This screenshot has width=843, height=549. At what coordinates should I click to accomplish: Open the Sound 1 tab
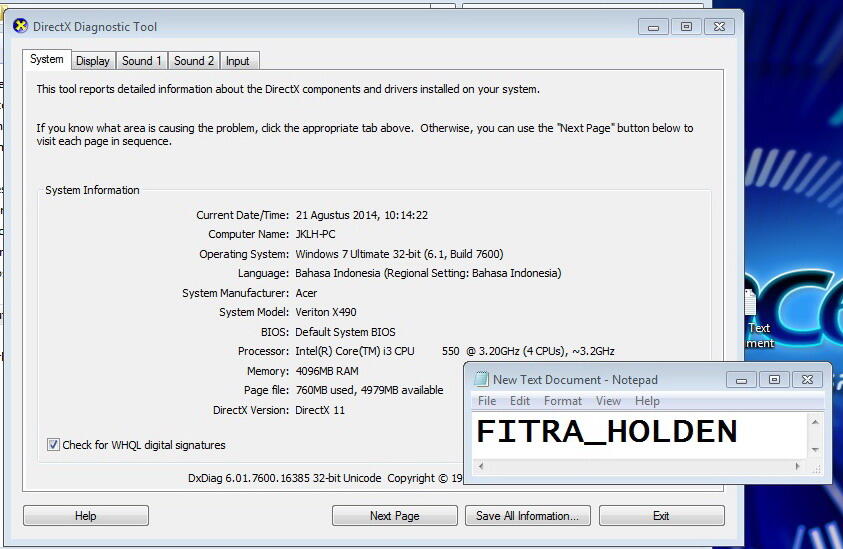(x=141, y=61)
